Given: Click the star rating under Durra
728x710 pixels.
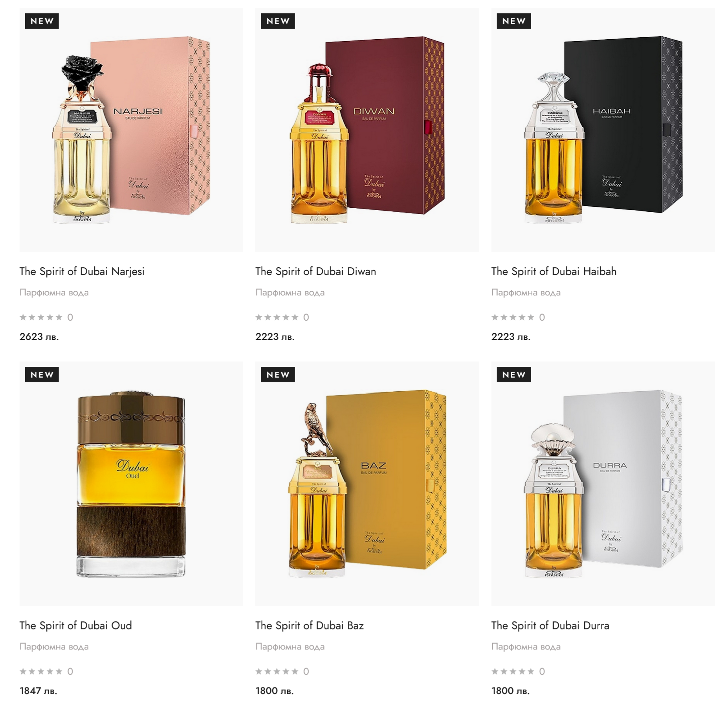Looking at the screenshot, I should tap(513, 671).
